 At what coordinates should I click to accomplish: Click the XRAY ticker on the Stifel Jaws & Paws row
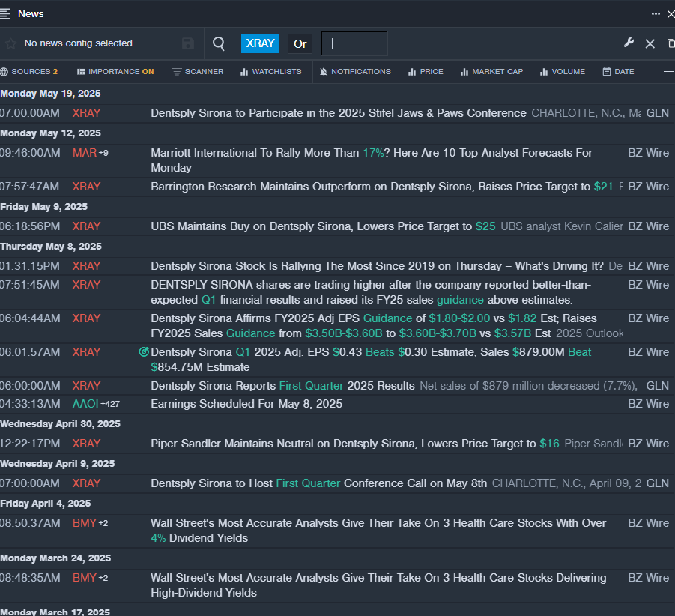(86, 113)
